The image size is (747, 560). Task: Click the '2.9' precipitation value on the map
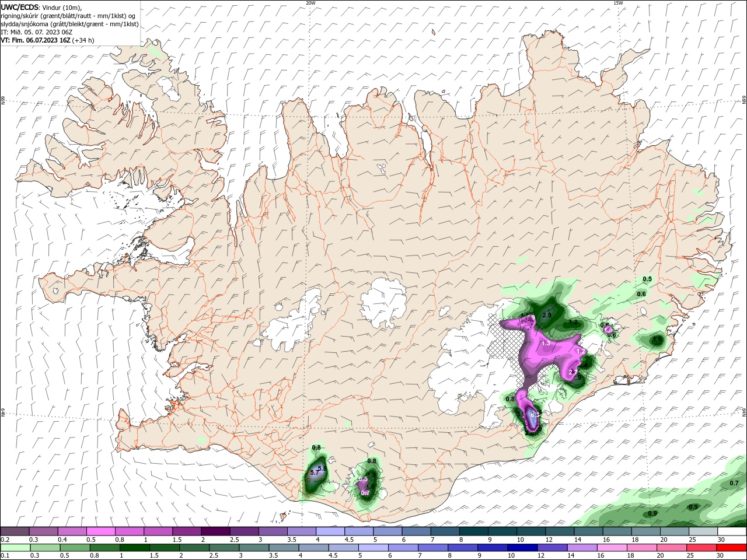tap(547, 315)
